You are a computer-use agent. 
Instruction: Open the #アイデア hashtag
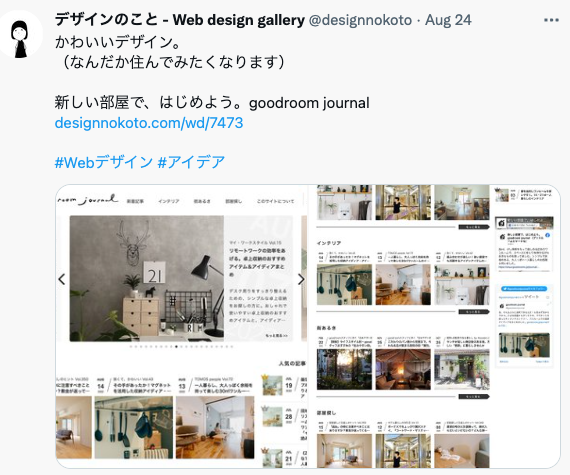[x=192, y=162]
